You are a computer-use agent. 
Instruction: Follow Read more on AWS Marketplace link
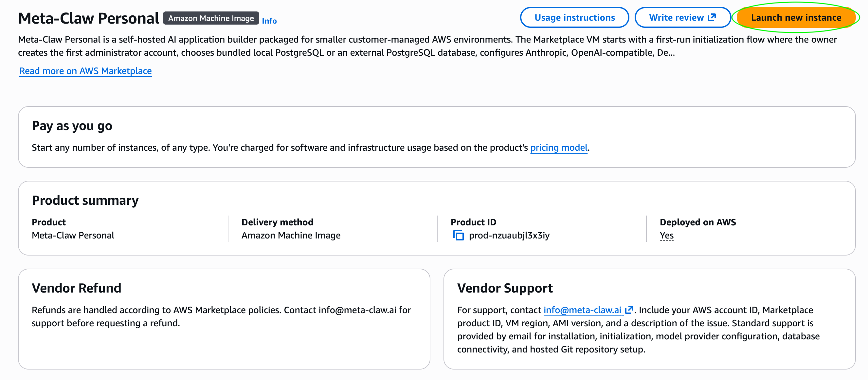pos(85,71)
